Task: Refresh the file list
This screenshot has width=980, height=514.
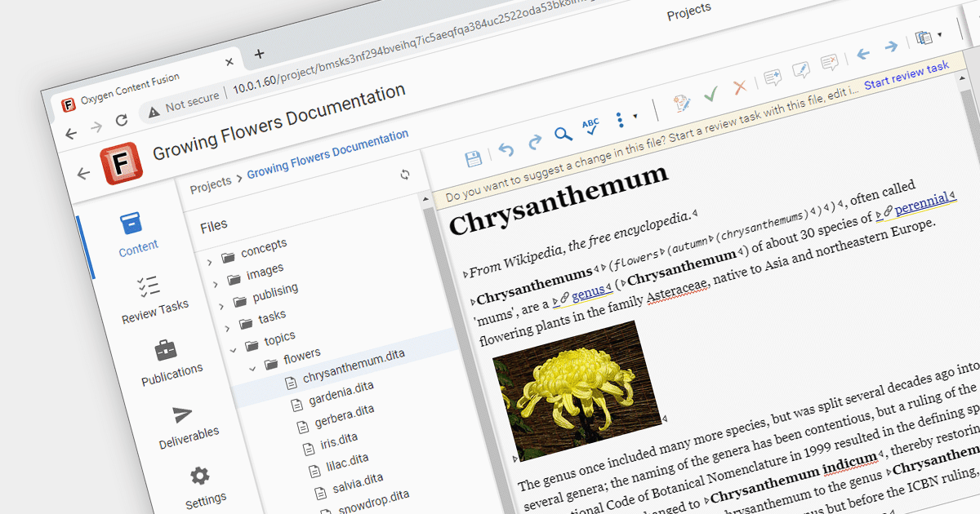Action: [405, 175]
